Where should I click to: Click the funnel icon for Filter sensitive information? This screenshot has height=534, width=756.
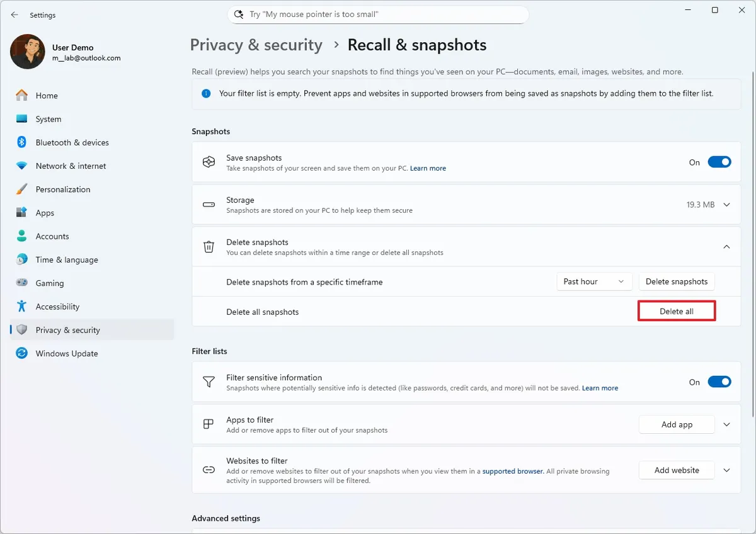pos(209,382)
